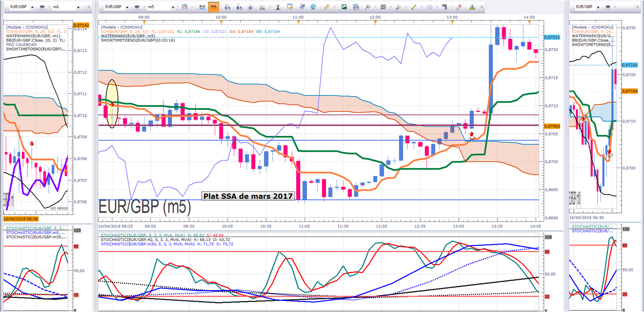Image resolution: width=644 pixels, height=312 pixels.
Task: Toggle the Ask price button
Action: click(213, 7)
